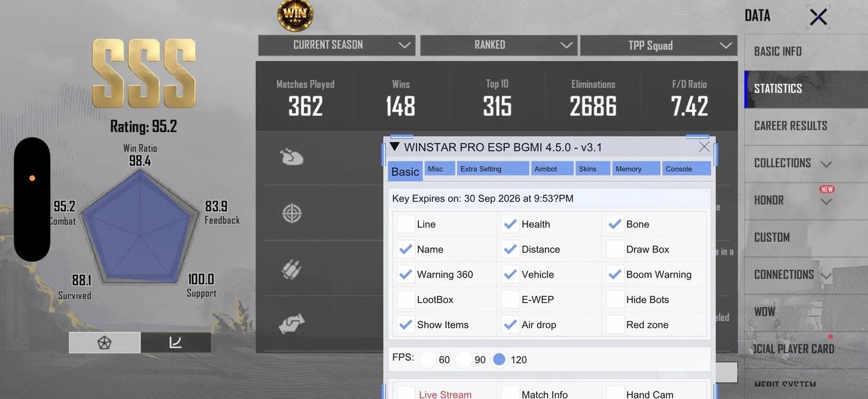Expand the CONNECTIONS menu chevron
The height and width of the screenshot is (399, 868).
tap(826, 276)
